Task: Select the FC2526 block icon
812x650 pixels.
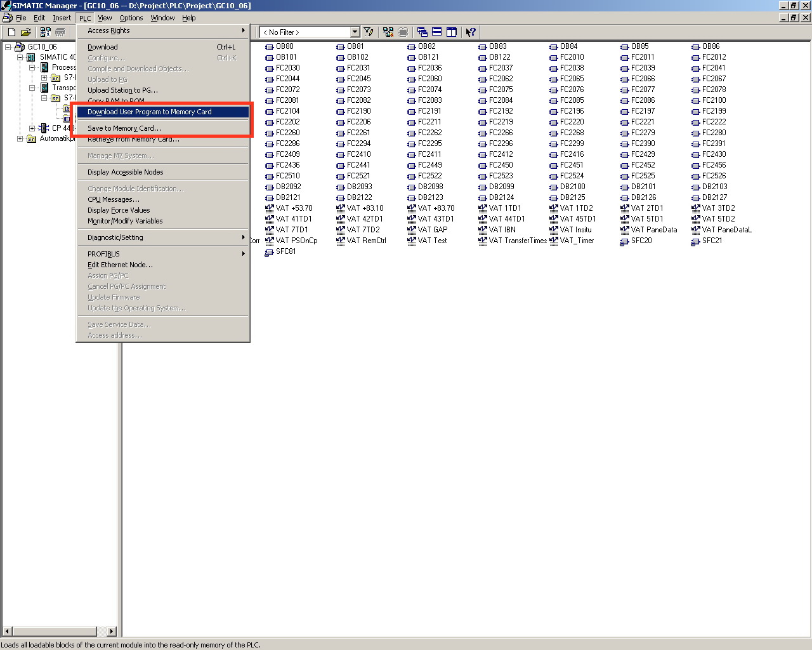Action: (696, 176)
